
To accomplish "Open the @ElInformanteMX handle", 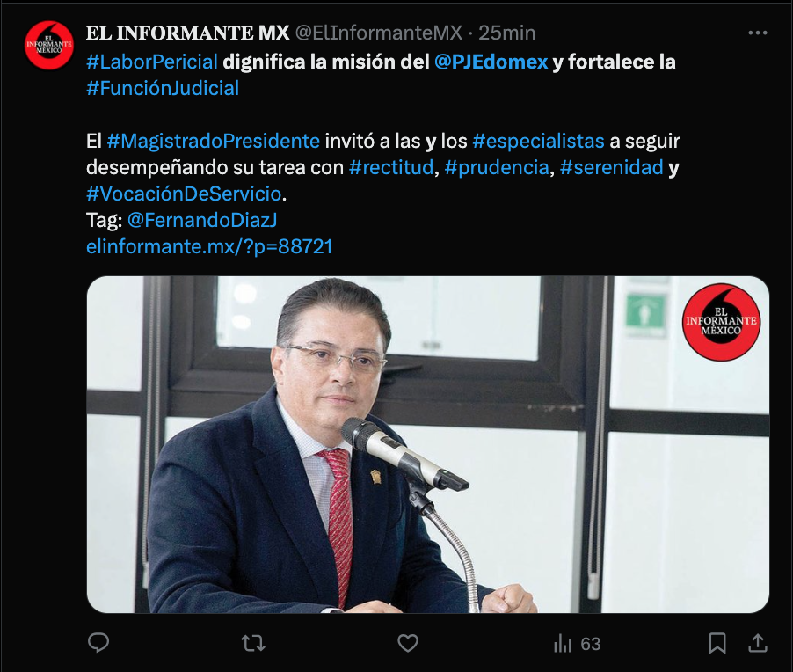I will tap(379, 33).
